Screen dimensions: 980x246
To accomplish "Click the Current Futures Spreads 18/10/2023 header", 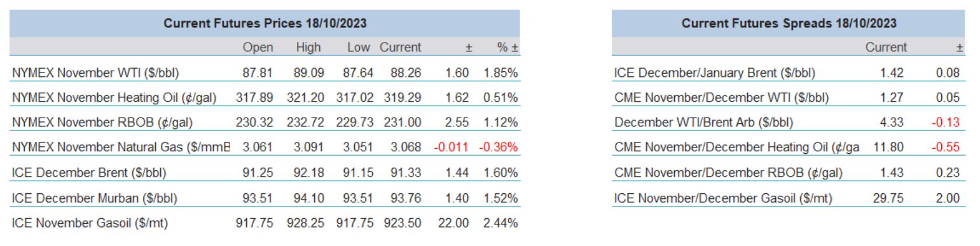I will coord(789,23).
